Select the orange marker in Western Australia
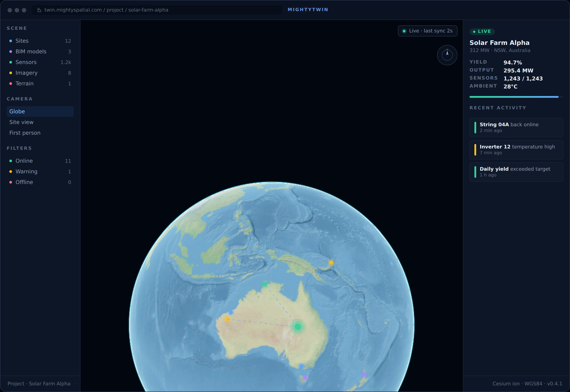 tap(227, 319)
